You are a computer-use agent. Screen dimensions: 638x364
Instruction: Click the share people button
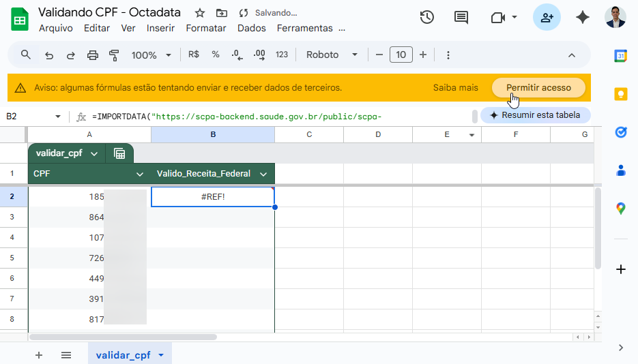click(547, 17)
